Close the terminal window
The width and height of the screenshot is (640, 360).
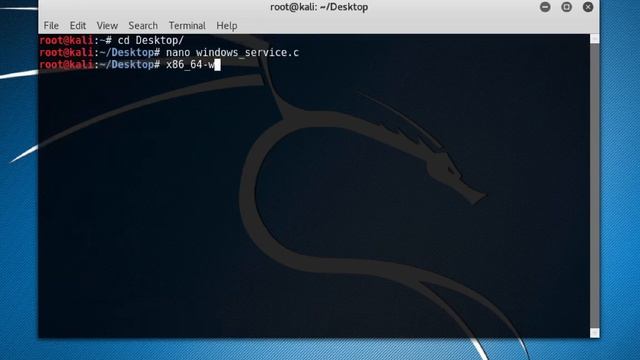click(588, 7)
